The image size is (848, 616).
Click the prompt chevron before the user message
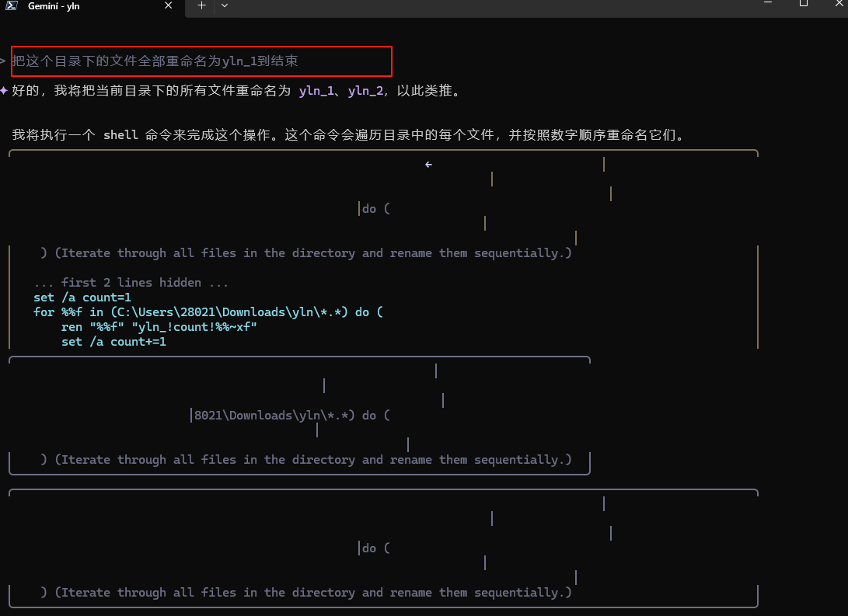tap(3, 61)
